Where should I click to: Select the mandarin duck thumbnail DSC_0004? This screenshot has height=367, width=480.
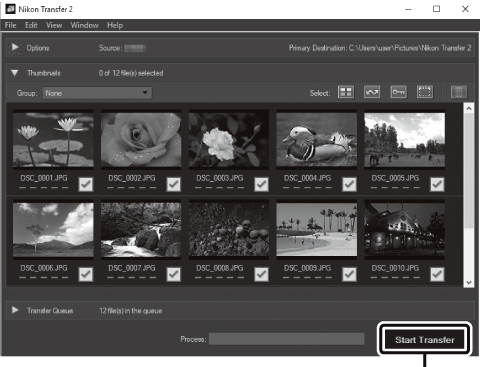317,139
